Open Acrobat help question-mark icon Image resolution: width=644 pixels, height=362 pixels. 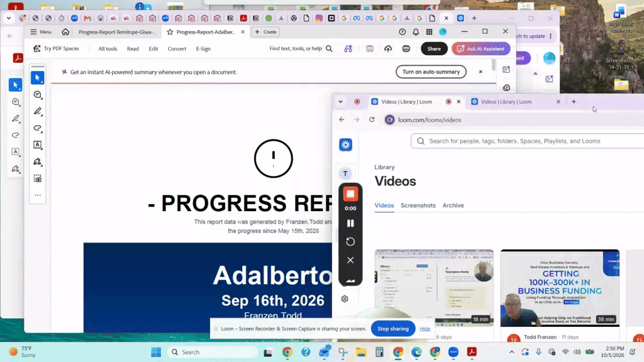point(402,32)
